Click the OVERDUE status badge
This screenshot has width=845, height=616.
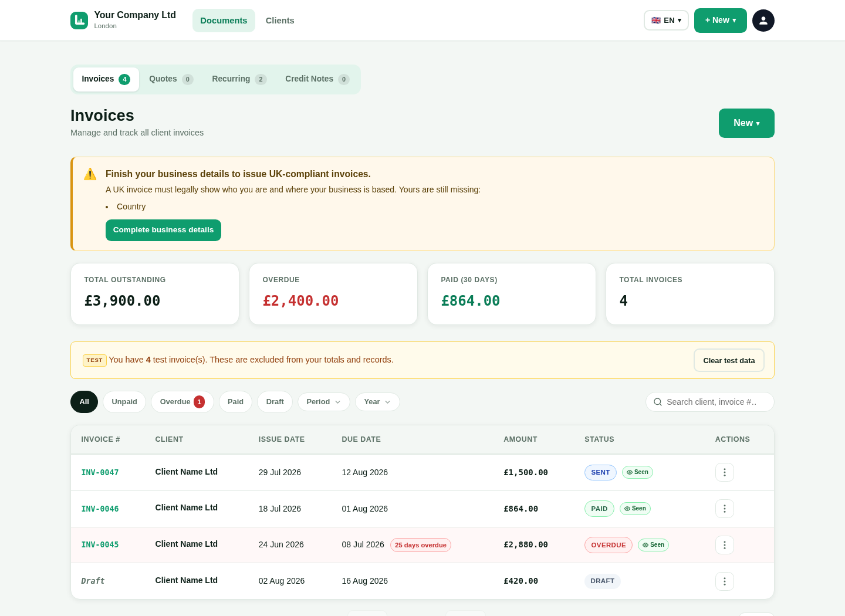[x=609, y=545]
